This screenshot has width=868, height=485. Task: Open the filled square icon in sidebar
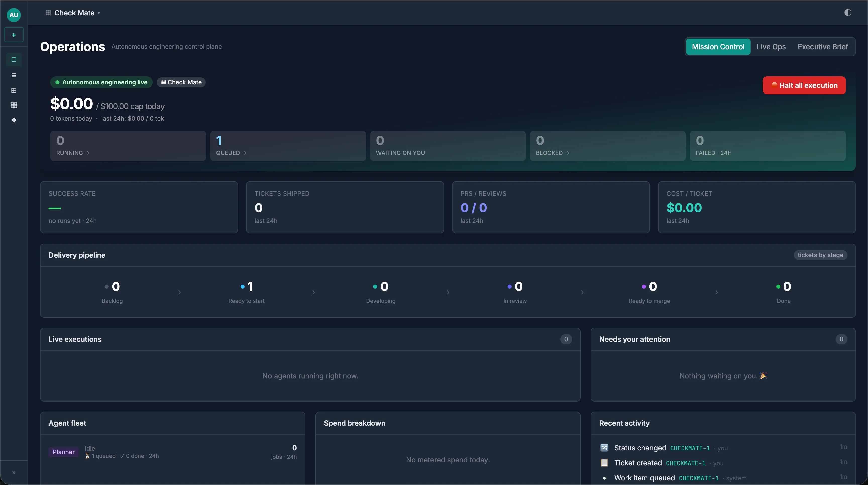[x=14, y=105]
